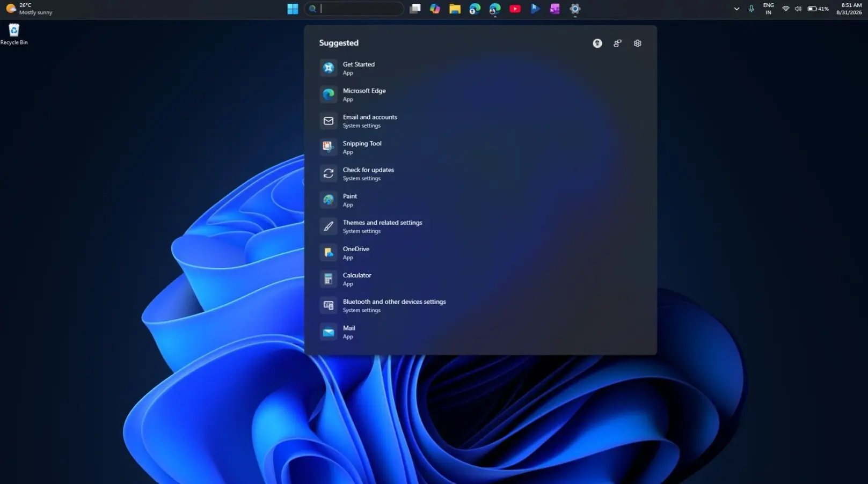The height and width of the screenshot is (484, 868).
Task: Open the weather widget showing 26°C
Action: pos(29,9)
